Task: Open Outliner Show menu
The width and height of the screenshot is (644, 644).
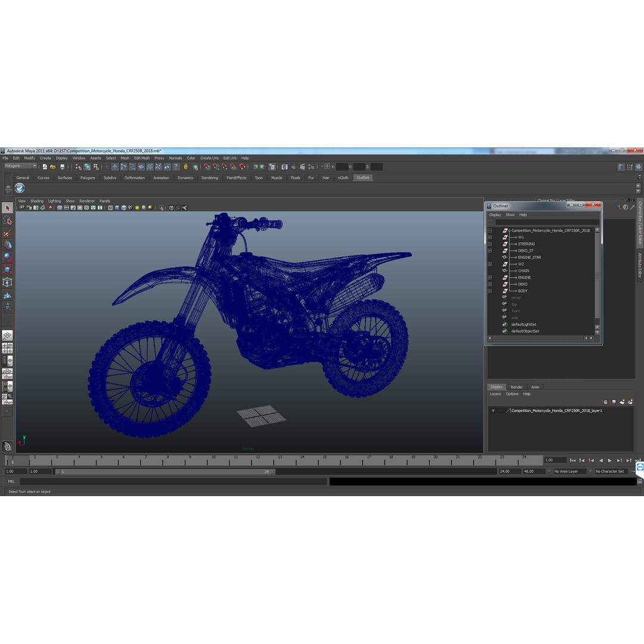Action: pyautogui.click(x=510, y=215)
